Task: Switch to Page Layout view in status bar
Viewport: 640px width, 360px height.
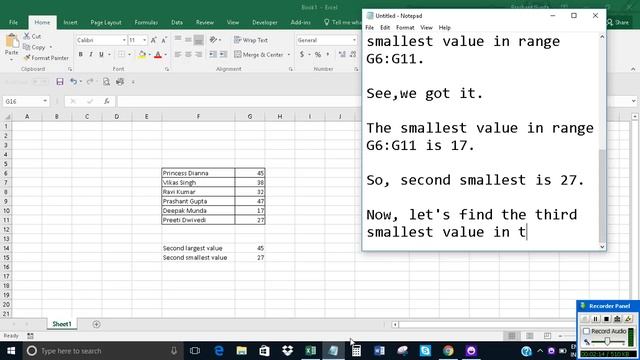Action: [x=529, y=336]
